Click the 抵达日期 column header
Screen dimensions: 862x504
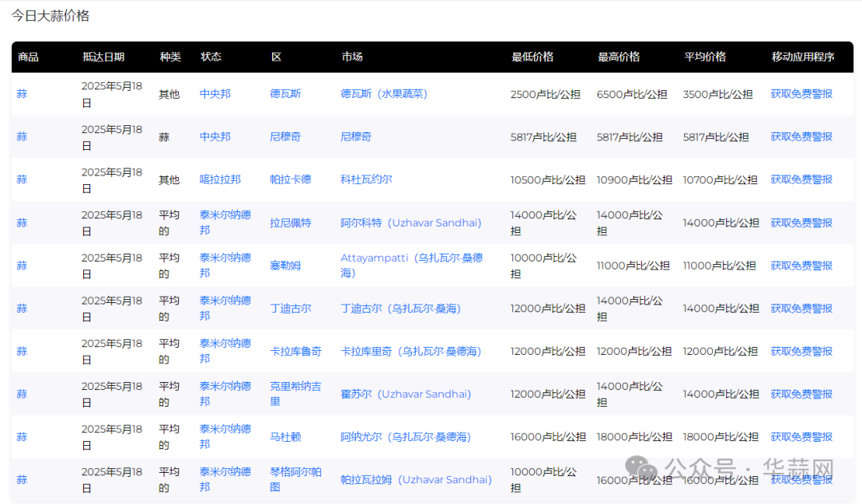tap(103, 57)
